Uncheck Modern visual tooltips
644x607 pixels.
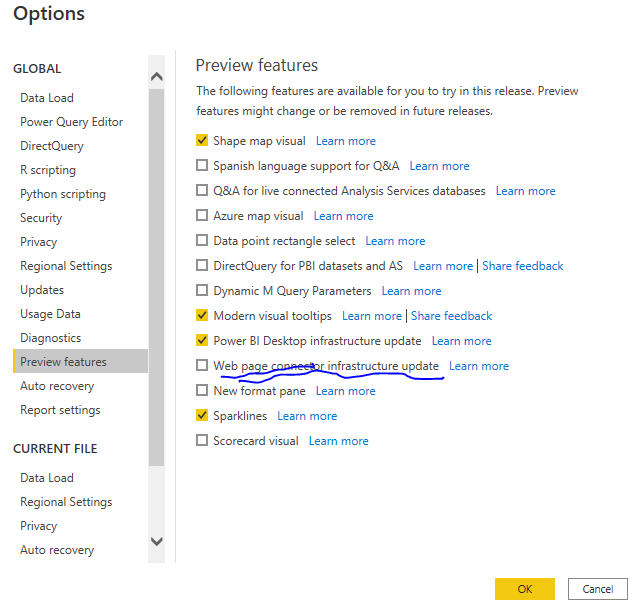point(202,315)
